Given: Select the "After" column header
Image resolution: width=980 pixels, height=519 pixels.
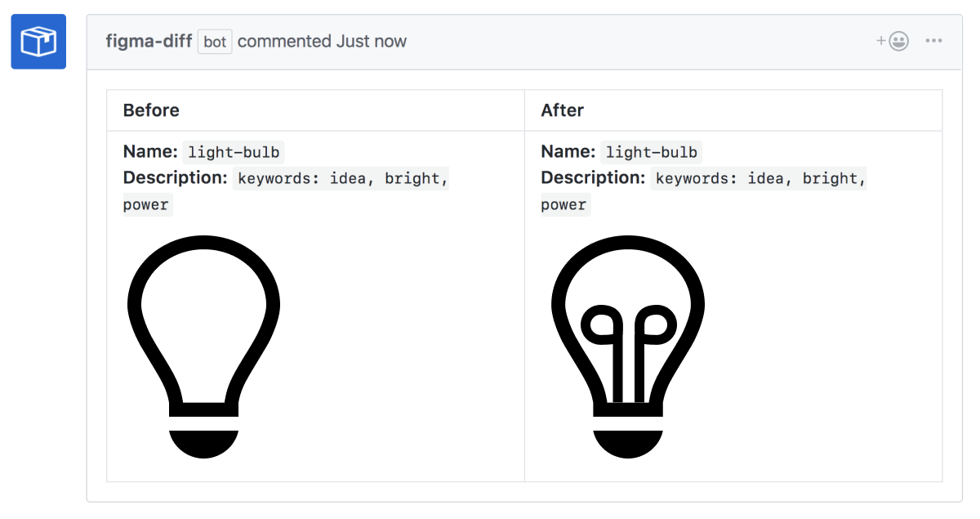Looking at the screenshot, I should click(x=562, y=110).
